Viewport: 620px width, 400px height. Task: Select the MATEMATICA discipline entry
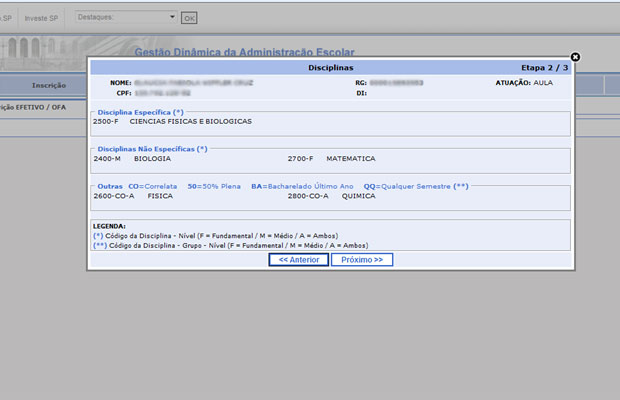click(351, 158)
